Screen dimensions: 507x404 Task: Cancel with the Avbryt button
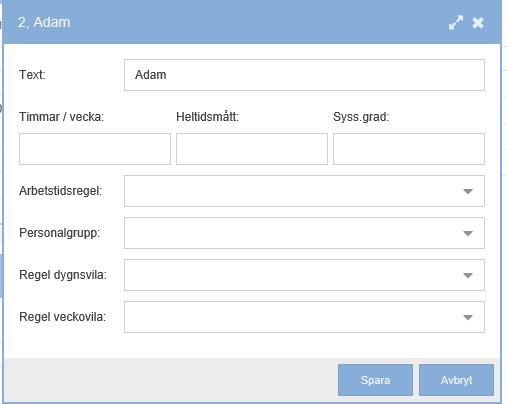[456, 380]
